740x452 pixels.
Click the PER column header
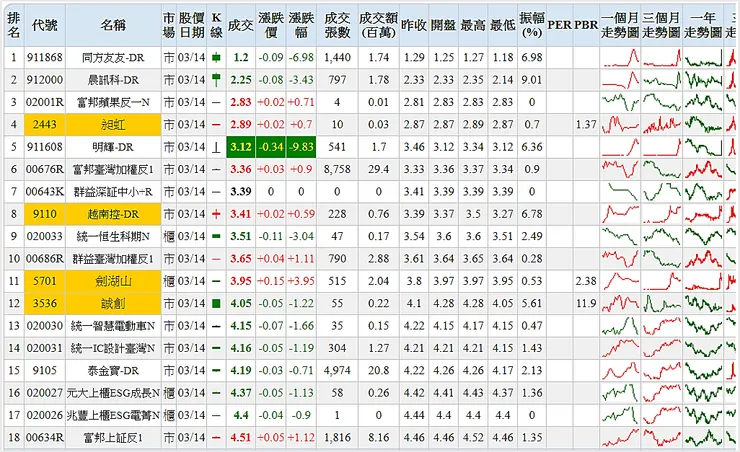(560, 25)
